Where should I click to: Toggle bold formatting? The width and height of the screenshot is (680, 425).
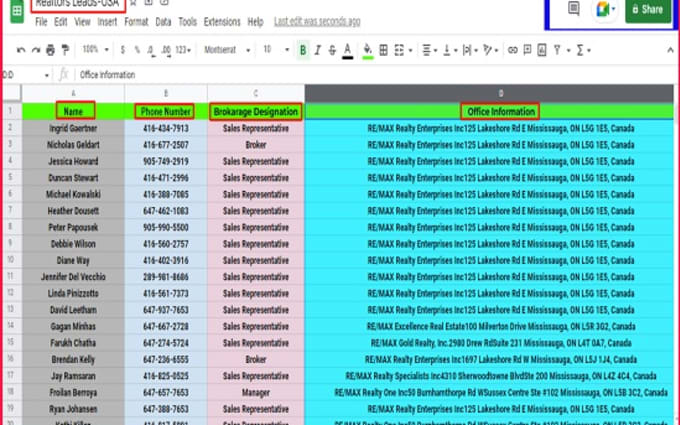[303, 50]
